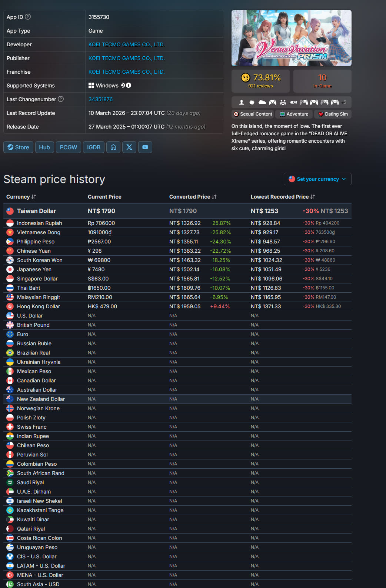Click the Steam Cloud icon
The width and height of the screenshot is (386, 588).
coord(262,102)
